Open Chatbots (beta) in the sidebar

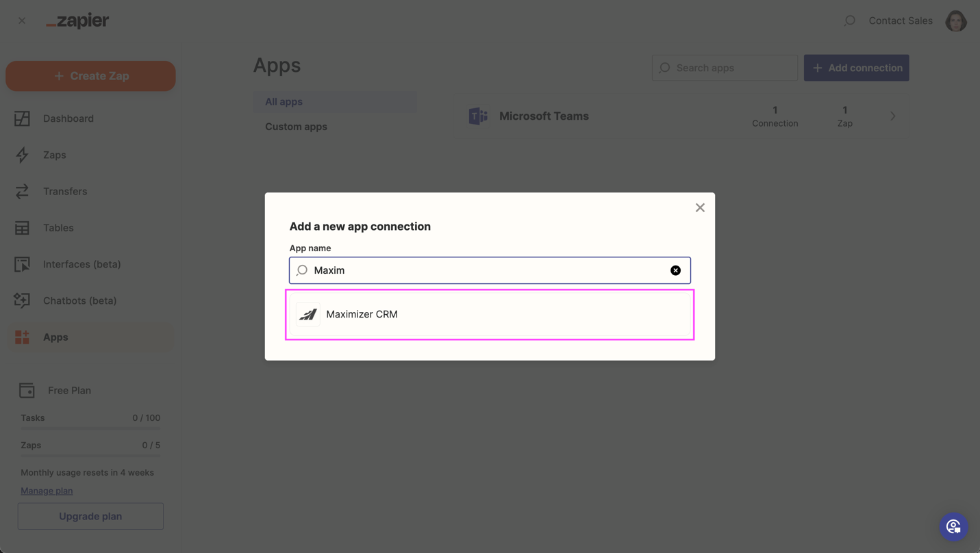(x=78, y=300)
